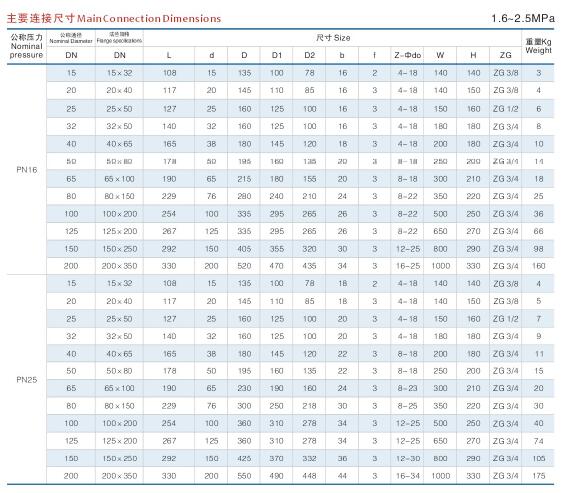This screenshot has width=562, height=493.
Task: Select the D2 value 448 cell
Action: point(309,476)
